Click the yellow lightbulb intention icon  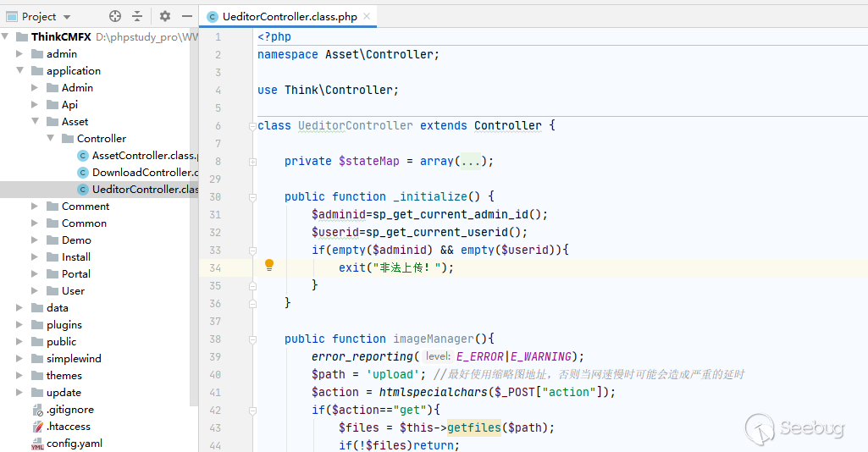[269, 266]
